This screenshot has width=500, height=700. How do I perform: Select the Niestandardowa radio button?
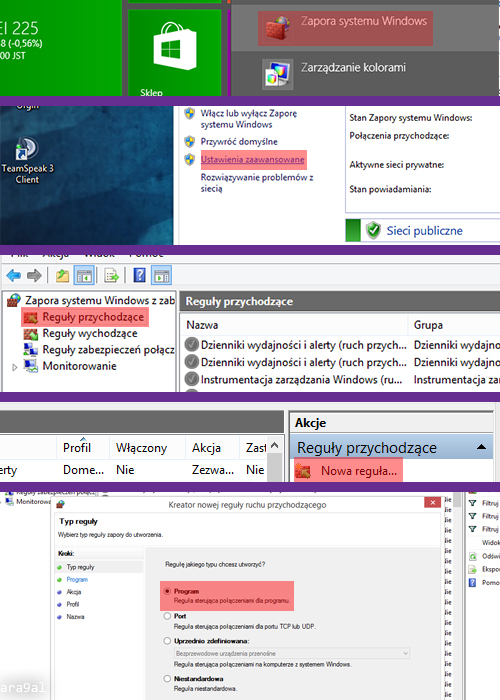[x=167, y=679]
